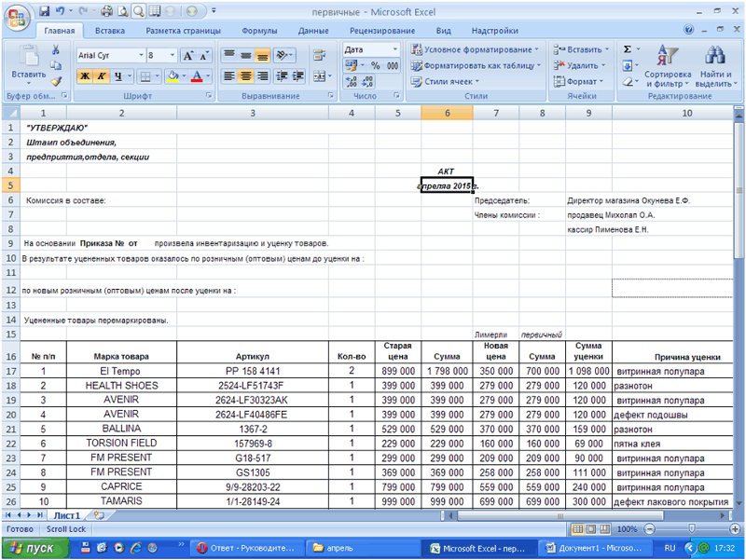
Task: Increase cell indent
Action: coord(298,76)
